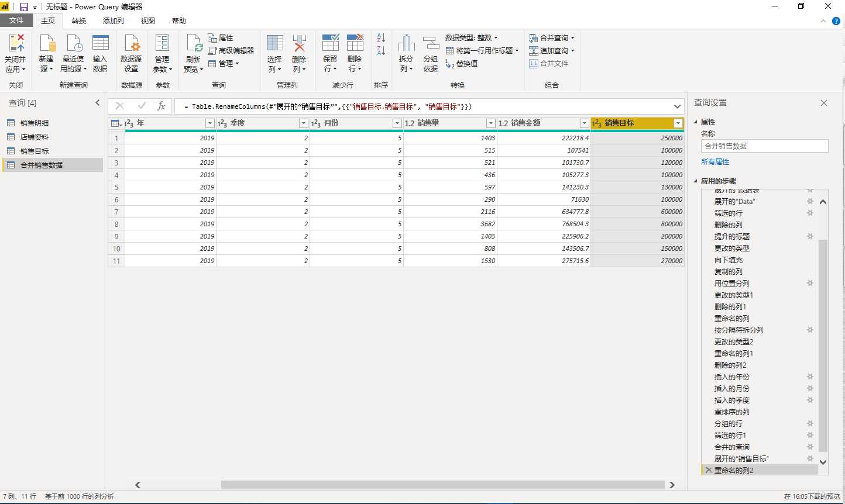The image size is (845, 504).
Task: Click 替换值 Replace Values
Action: [462, 63]
